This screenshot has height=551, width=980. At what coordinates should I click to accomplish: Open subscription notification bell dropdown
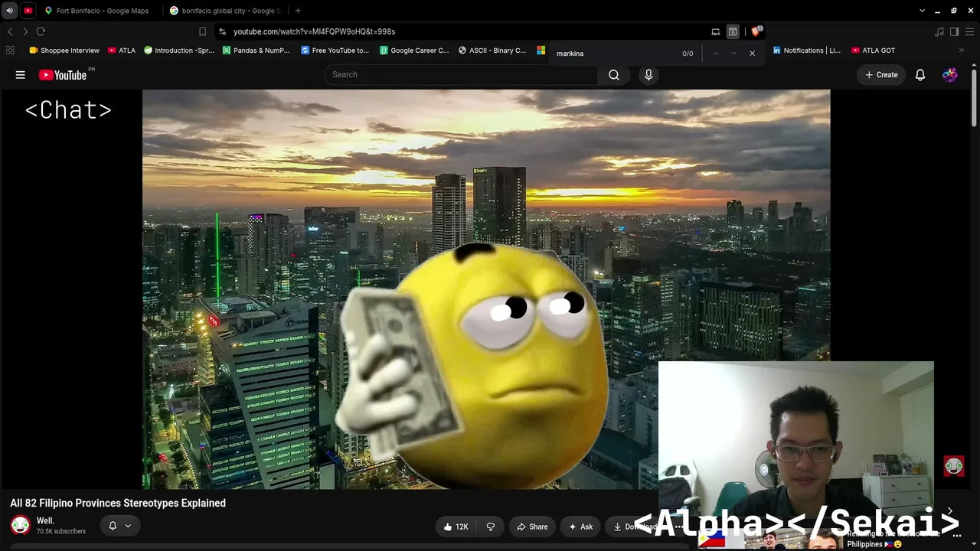point(119,526)
